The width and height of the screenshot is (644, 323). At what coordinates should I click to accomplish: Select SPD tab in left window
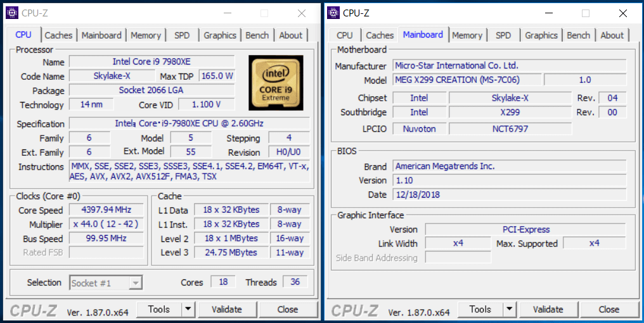[182, 35]
